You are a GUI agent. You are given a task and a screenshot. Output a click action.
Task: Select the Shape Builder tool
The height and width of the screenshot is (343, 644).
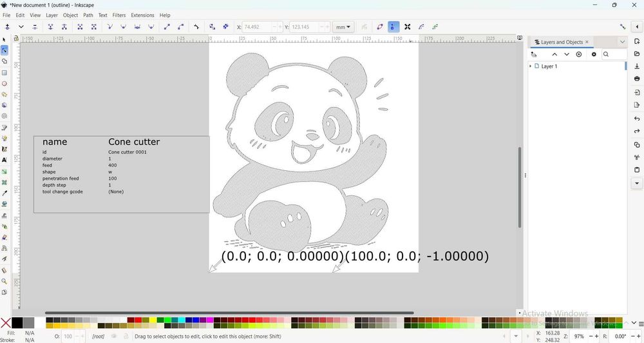click(x=4, y=61)
